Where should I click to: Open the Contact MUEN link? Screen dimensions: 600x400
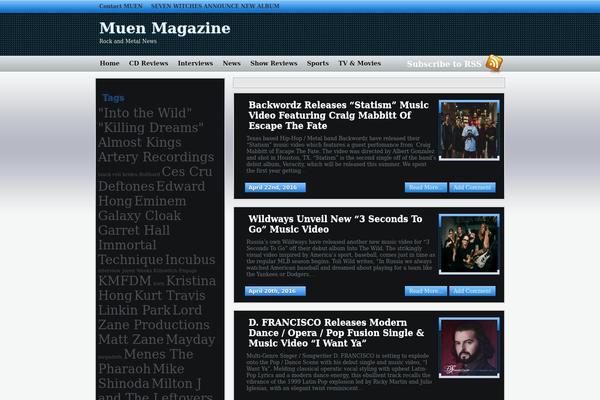tap(121, 6)
